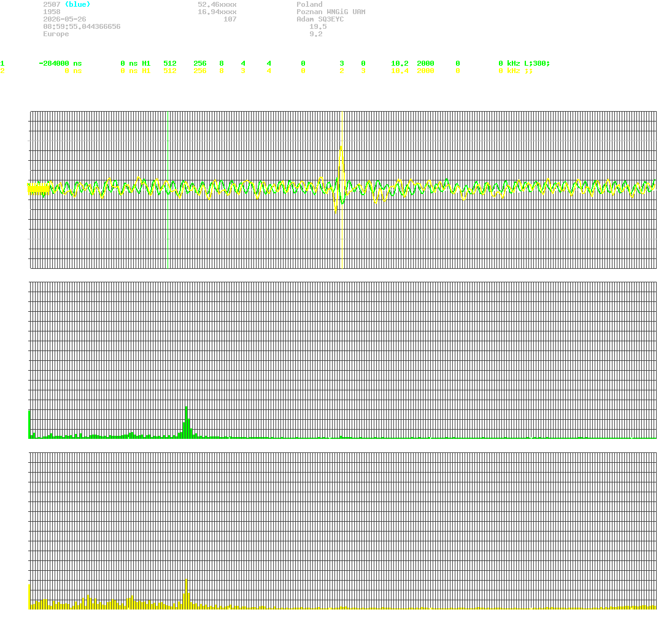672x623 pixels.
Task: Click the 512 value in yellow row
Action: pos(170,71)
